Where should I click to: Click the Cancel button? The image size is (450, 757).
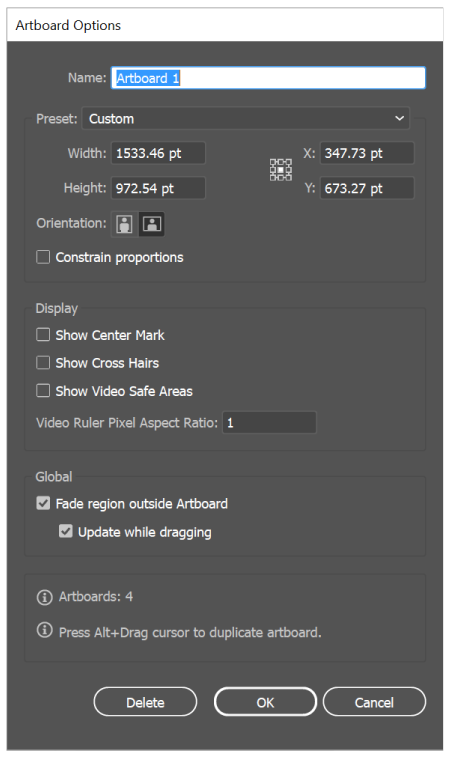click(374, 702)
